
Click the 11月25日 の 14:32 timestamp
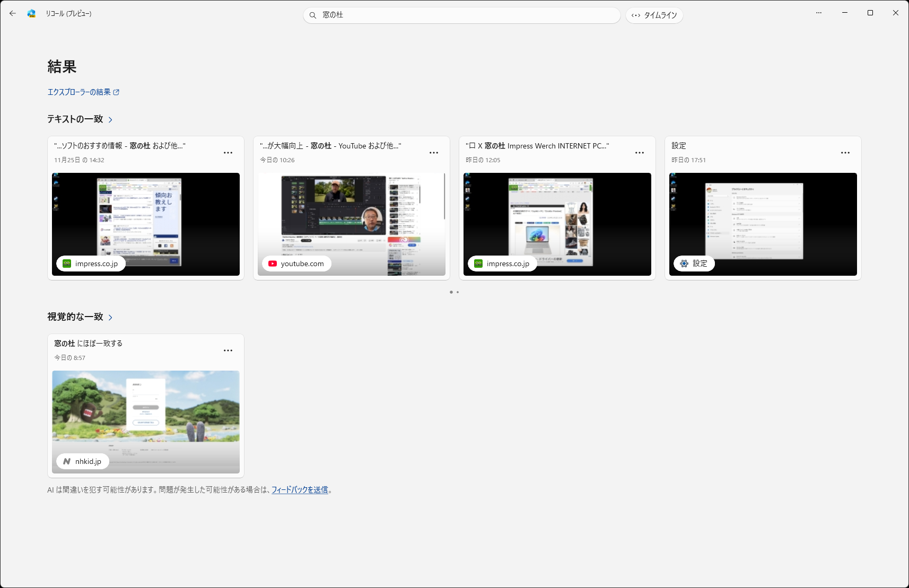[80, 160]
